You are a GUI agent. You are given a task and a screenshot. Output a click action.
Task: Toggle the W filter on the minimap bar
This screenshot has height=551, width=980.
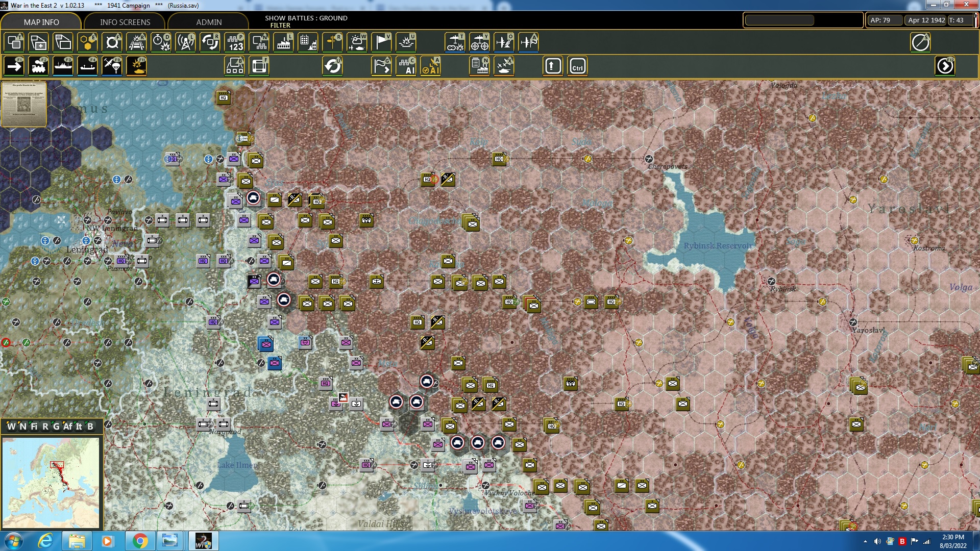(x=11, y=427)
